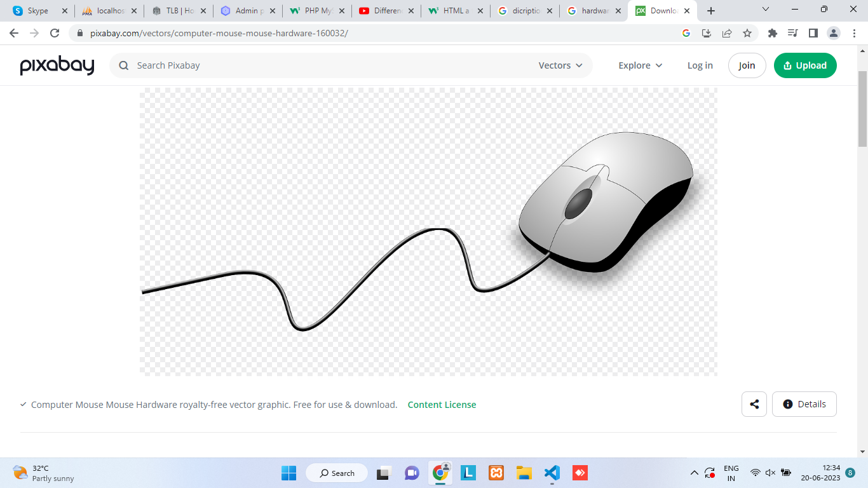Click the Join button

point(747,65)
